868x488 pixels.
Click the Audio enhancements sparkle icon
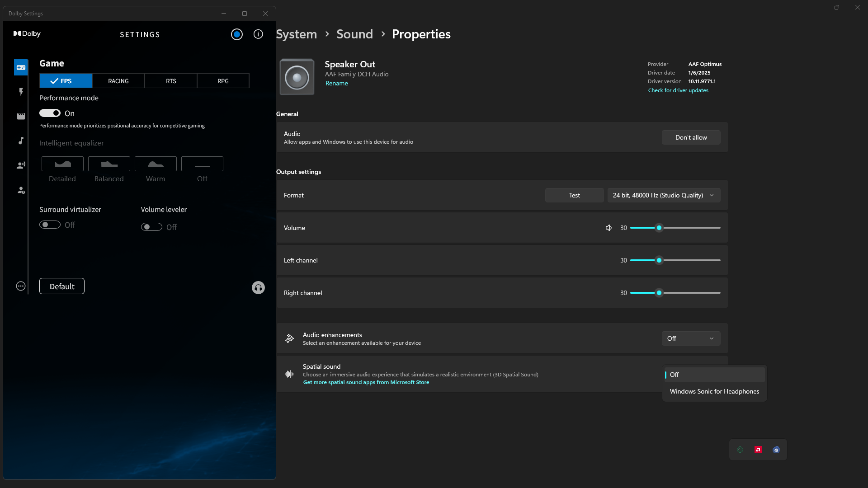point(289,338)
